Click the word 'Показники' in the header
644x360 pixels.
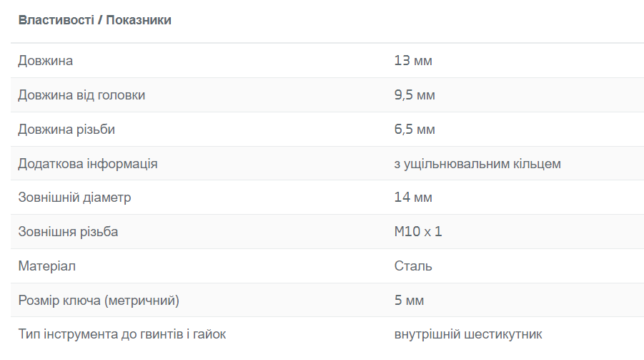(x=139, y=20)
